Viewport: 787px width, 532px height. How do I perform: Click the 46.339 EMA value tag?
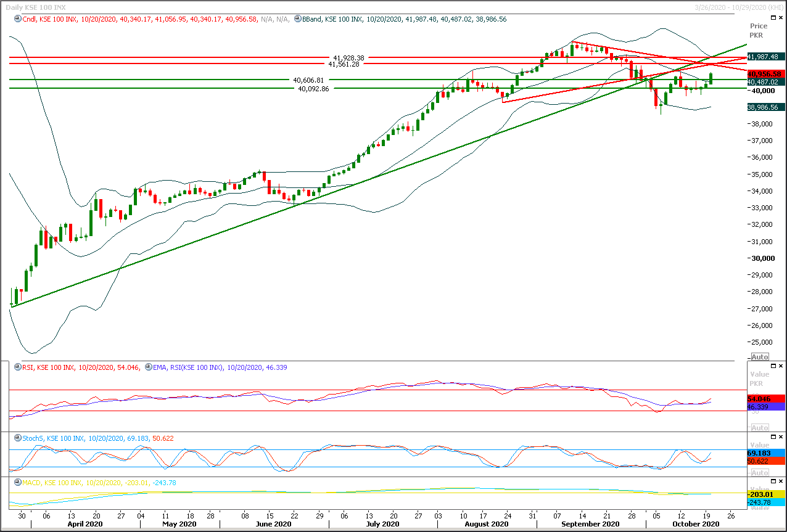[765, 407]
